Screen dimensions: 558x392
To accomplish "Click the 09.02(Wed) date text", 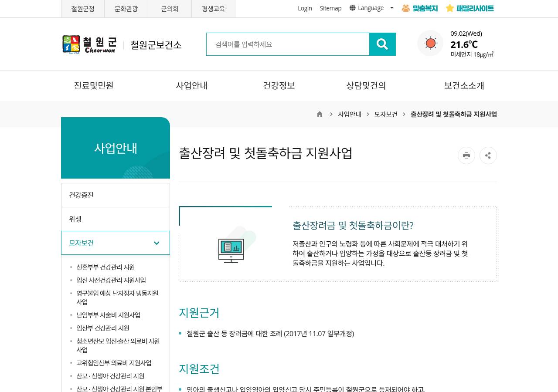I will pyautogui.click(x=466, y=34).
